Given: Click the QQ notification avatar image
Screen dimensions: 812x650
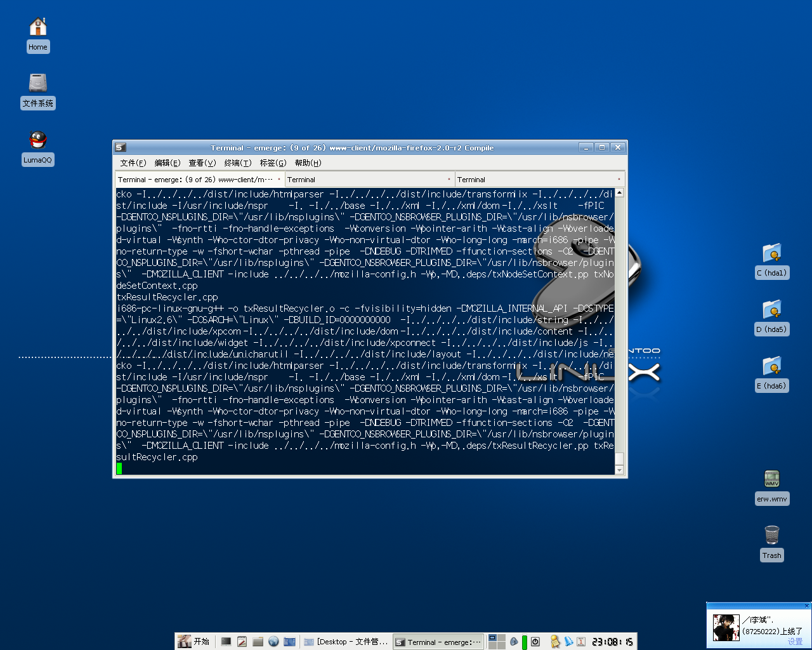Looking at the screenshot, I should [726, 628].
